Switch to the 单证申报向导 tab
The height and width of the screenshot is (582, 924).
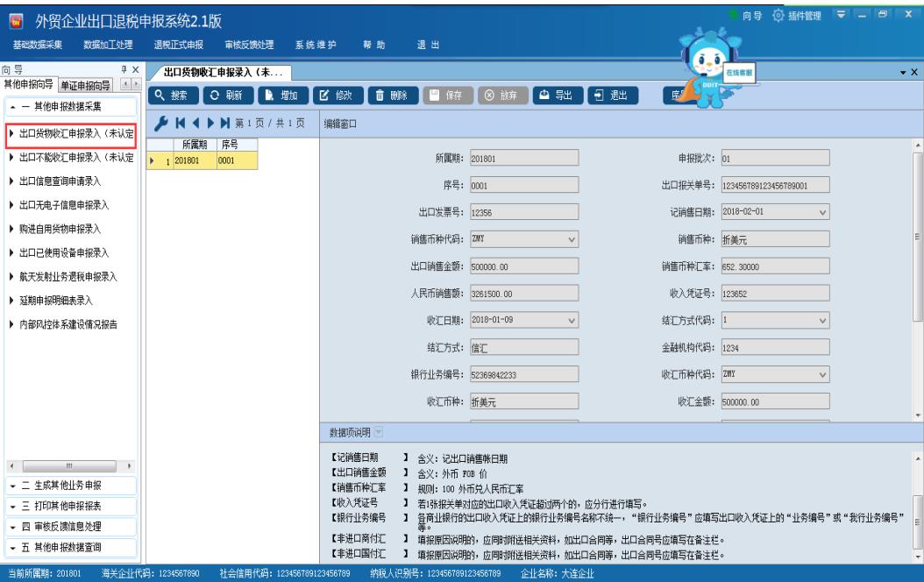(87, 84)
